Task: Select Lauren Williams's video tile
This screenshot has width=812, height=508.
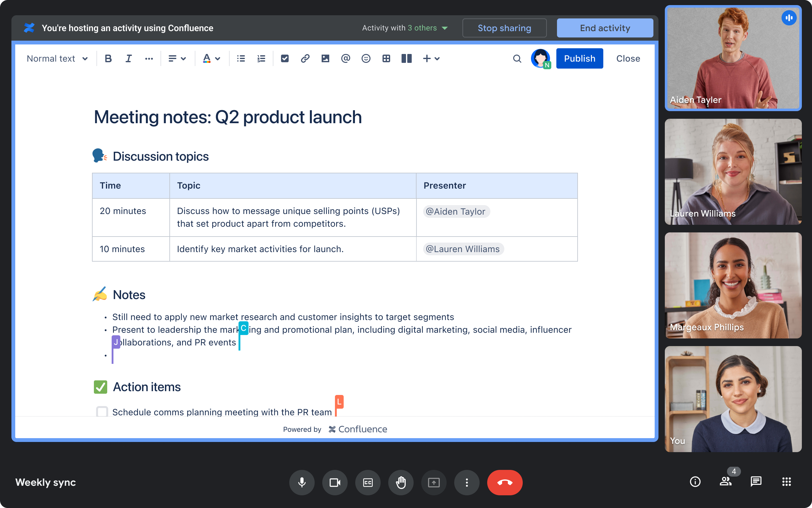Action: (733, 172)
